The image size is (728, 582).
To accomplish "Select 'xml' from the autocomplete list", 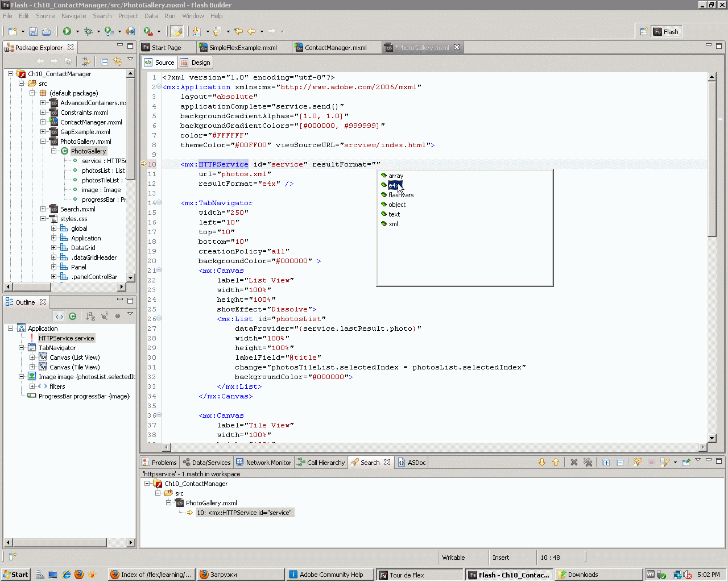I will (x=393, y=224).
